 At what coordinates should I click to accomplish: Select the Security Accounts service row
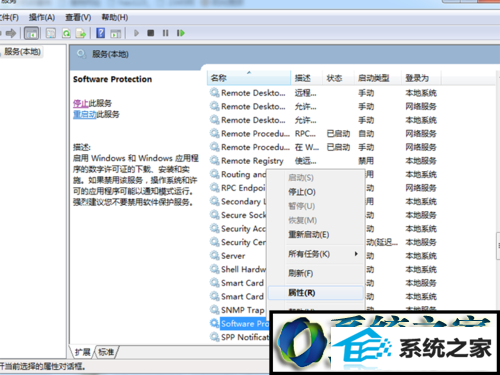(x=237, y=229)
